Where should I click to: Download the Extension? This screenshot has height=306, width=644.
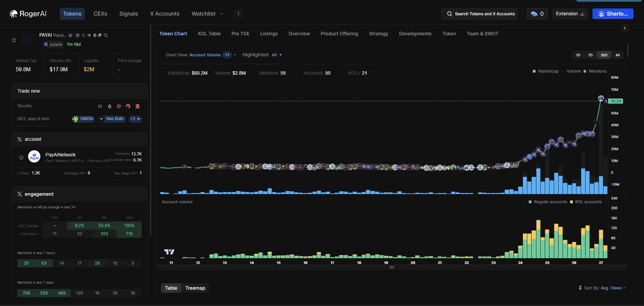click(570, 13)
